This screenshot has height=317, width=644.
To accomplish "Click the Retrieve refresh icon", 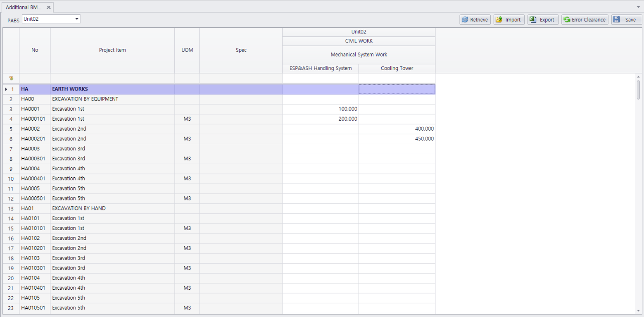I will (x=465, y=20).
